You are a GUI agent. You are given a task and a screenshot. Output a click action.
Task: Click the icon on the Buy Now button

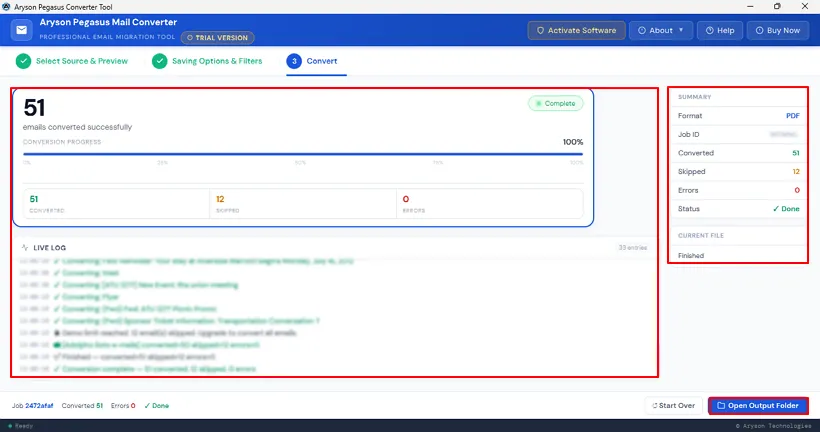click(x=759, y=30)
